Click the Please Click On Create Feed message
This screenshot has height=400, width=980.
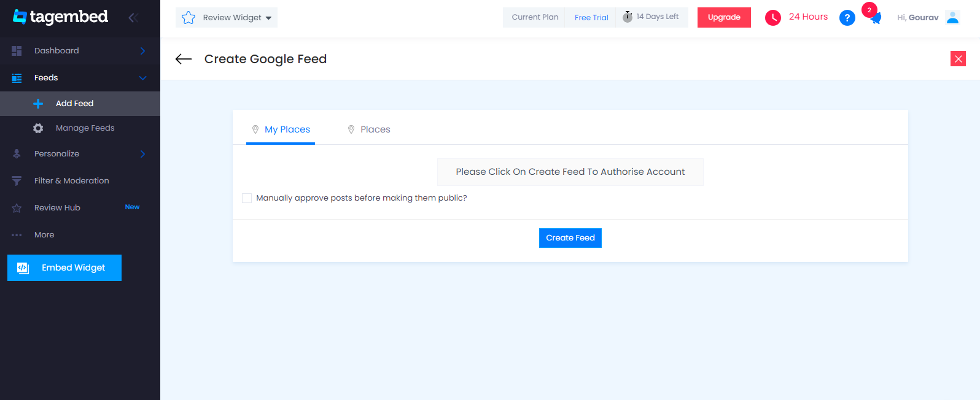coord(570,172)
